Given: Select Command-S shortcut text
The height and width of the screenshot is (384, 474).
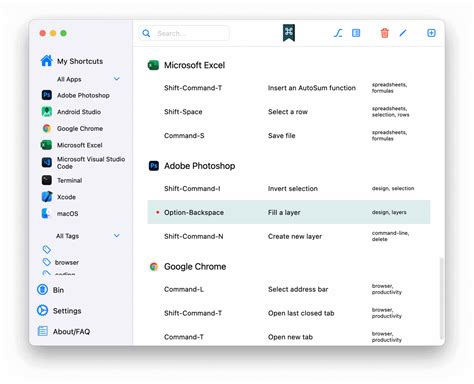Looking at the screenshot, I should (184, 136).
